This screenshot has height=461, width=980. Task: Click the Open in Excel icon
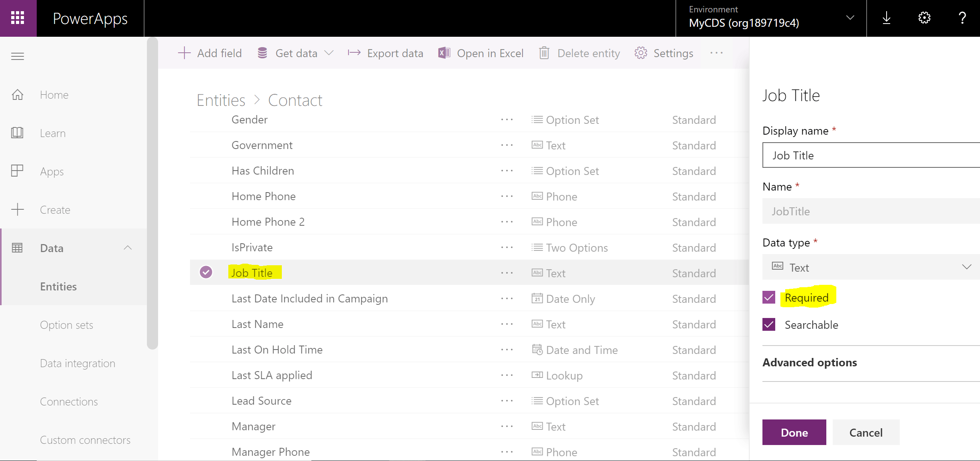444,53
